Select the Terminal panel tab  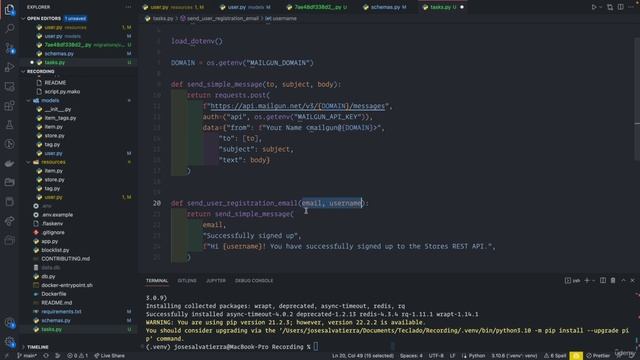click(x=157, y=280)
